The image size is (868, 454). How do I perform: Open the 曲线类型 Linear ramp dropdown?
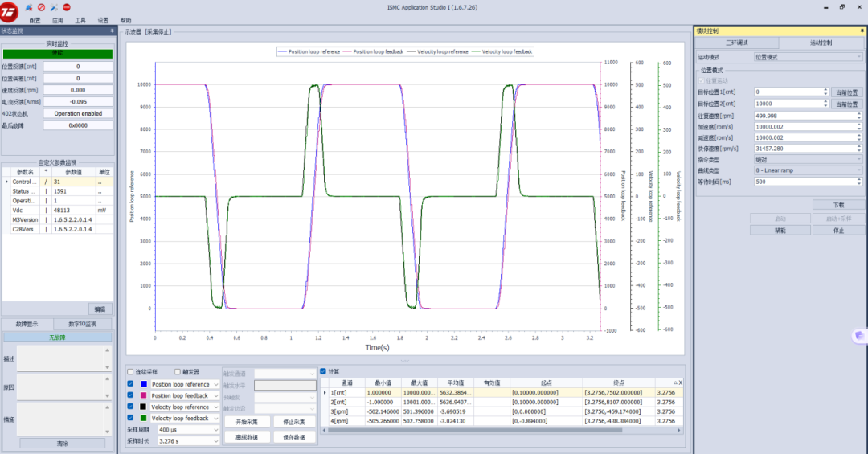[x=809, y=170]
